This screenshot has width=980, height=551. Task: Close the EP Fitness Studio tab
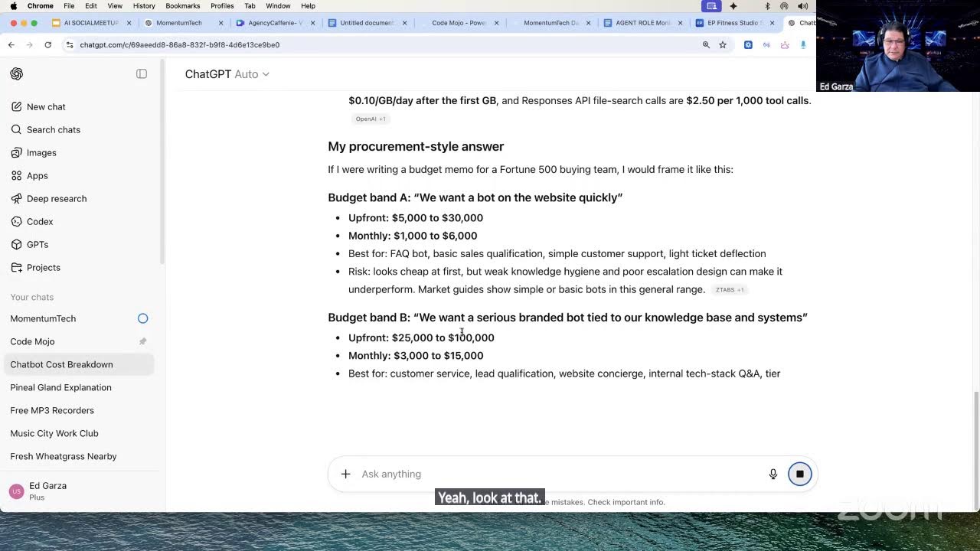pyautogui.click(x=772, y=23)
